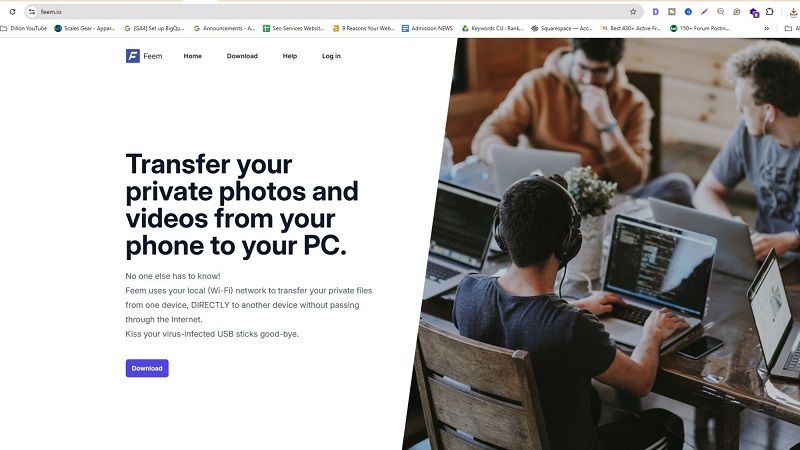The image size is (800, 450).
Task: Click the purple pen extension icon
Action: point(705,12)
